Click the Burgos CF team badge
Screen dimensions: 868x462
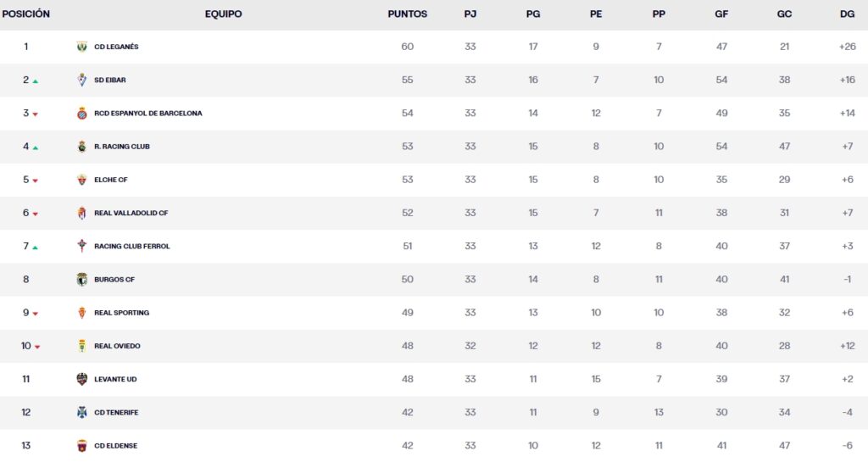pos(82,279)
